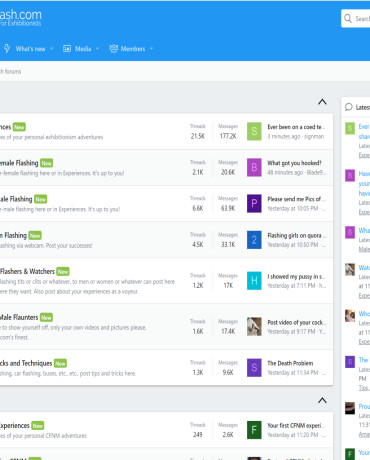Open thread 'What got you hooked?'
The height and width of the screenshot is (460, 370).
294,163
